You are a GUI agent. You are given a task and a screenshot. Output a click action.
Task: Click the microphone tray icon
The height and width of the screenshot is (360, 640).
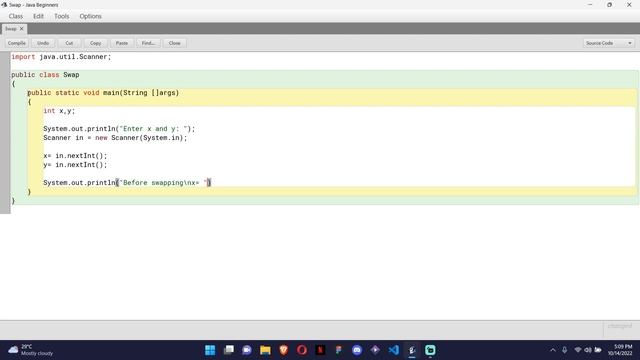(x=564, y=350)
